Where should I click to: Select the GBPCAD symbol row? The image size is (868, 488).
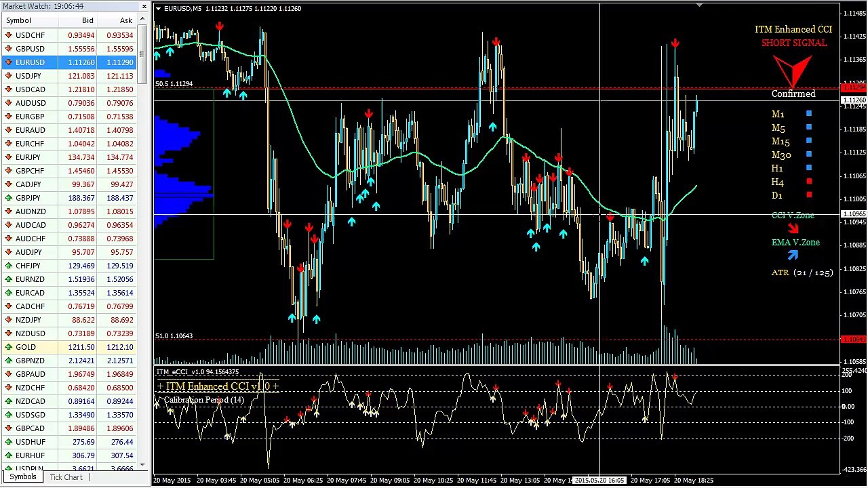(68, 428)
